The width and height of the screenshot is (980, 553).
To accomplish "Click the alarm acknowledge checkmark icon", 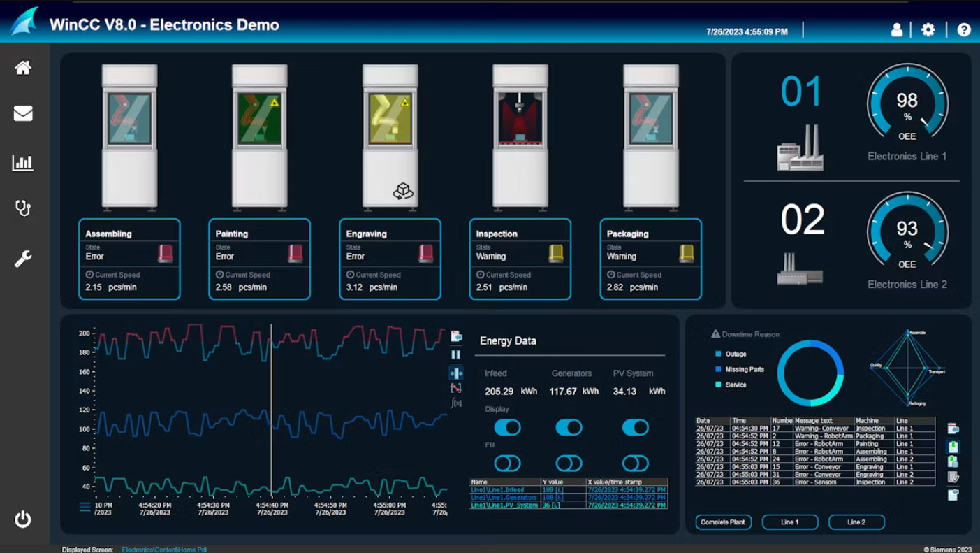I will 953,477.
